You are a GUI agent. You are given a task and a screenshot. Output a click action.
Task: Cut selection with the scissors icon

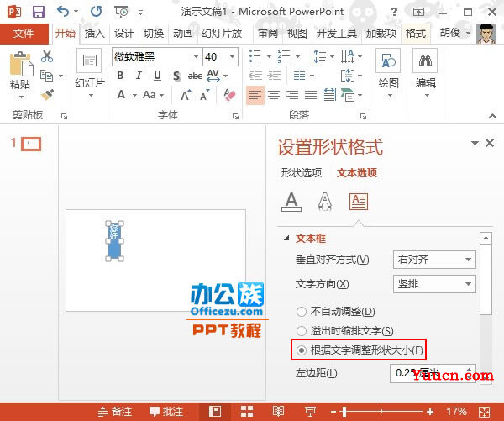click(x=47, y=56)
